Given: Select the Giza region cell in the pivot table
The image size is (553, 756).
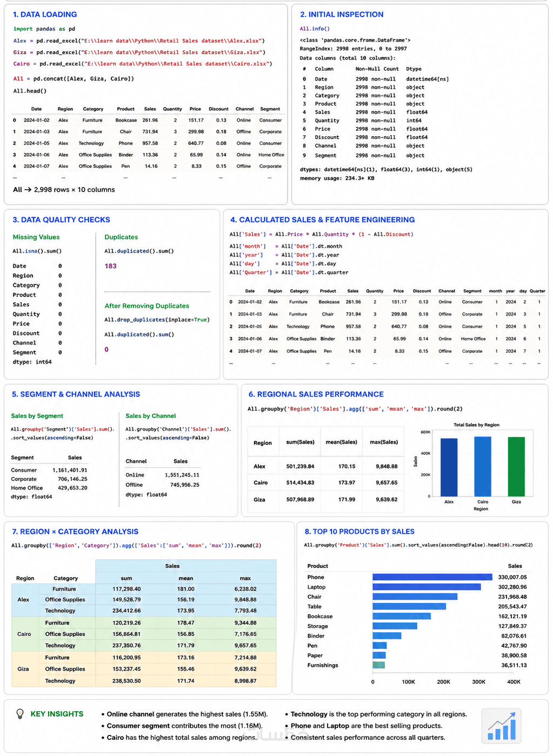Looking at the screenshot, I should coord(23,669).
